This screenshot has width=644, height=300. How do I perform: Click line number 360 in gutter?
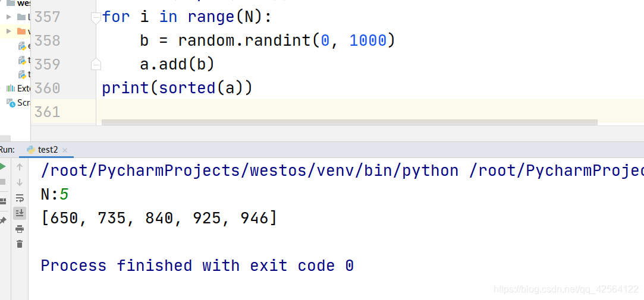coord(47,89)
